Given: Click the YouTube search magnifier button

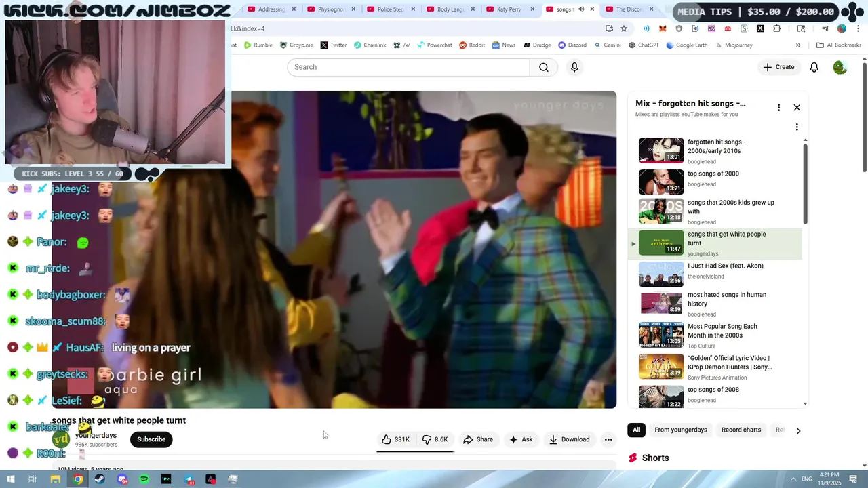Looking at the screenshot, I should coord(544,67).
